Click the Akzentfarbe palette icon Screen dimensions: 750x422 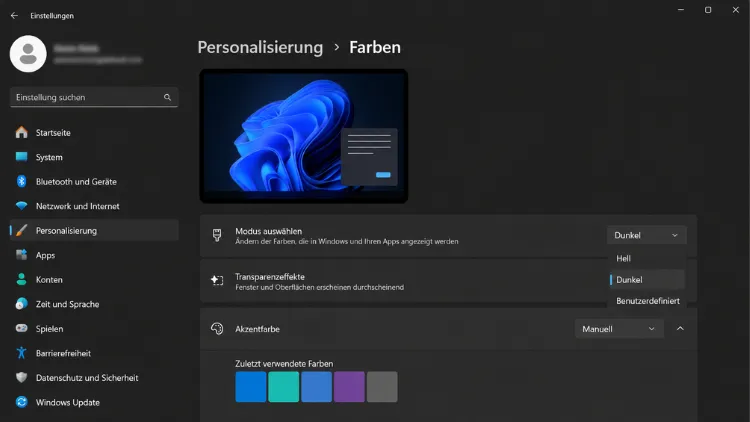tap(217, 329)
